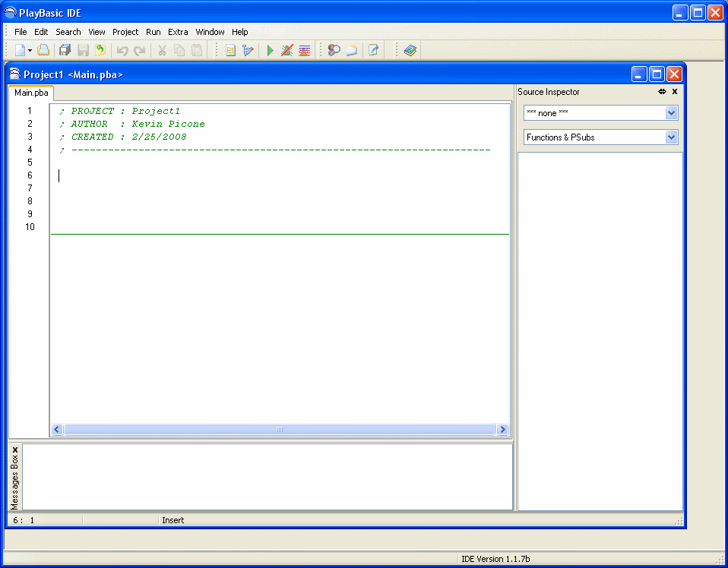The image size is (728, 568).
Task: Open the New file dropdown arrow
Action: 30,50
